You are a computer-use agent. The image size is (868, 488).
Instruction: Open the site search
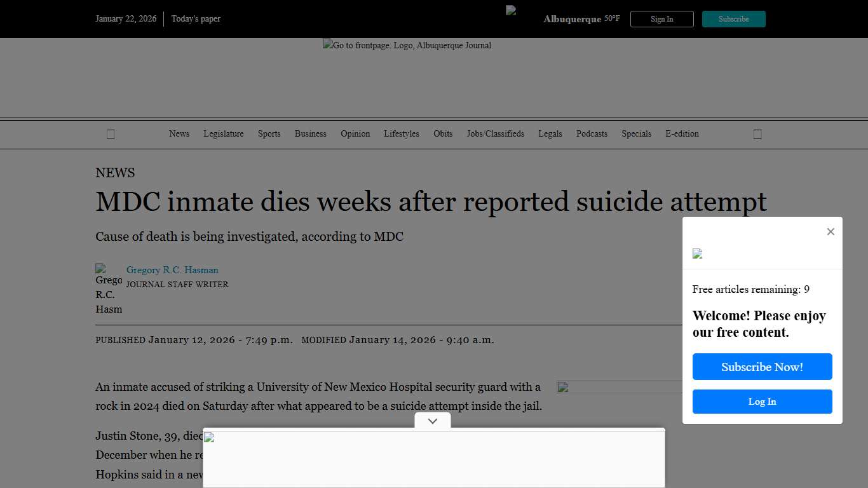(757, 134)
